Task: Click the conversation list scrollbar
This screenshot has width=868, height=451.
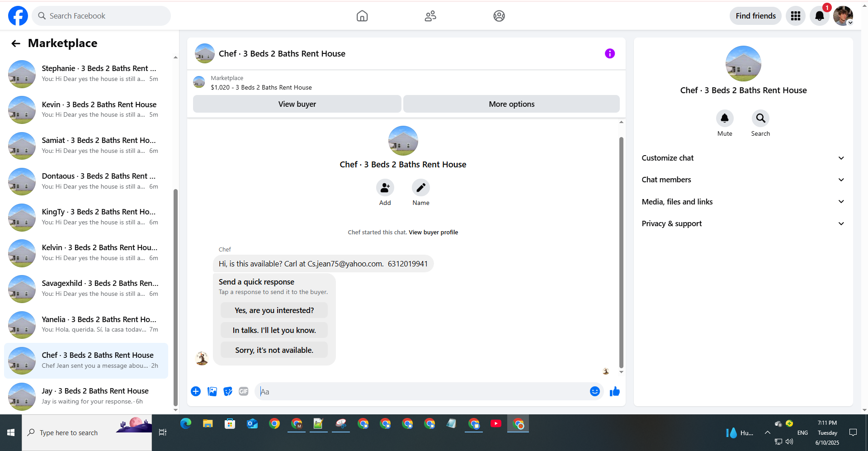Action: 175,298
